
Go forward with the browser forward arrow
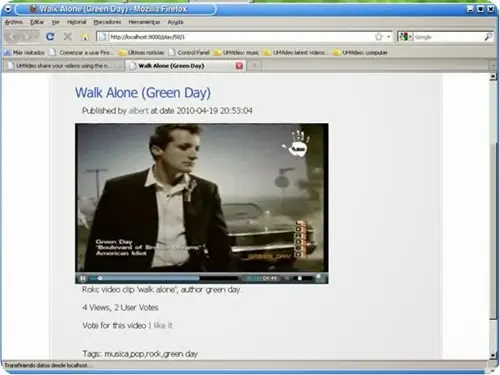(27, 37)
